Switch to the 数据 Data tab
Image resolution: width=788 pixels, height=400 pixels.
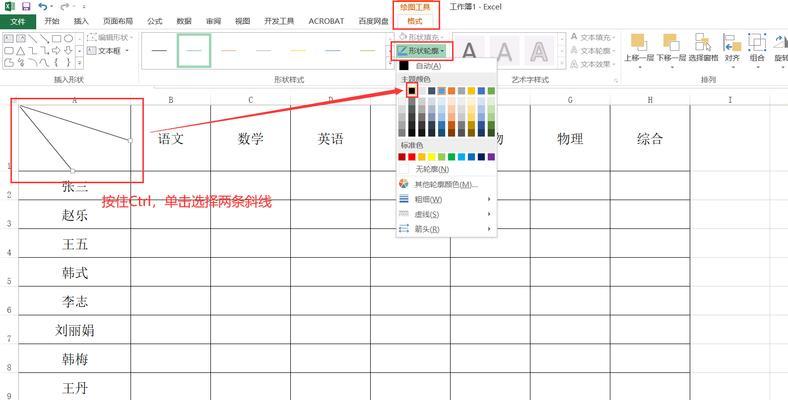(x=184, y=21)
